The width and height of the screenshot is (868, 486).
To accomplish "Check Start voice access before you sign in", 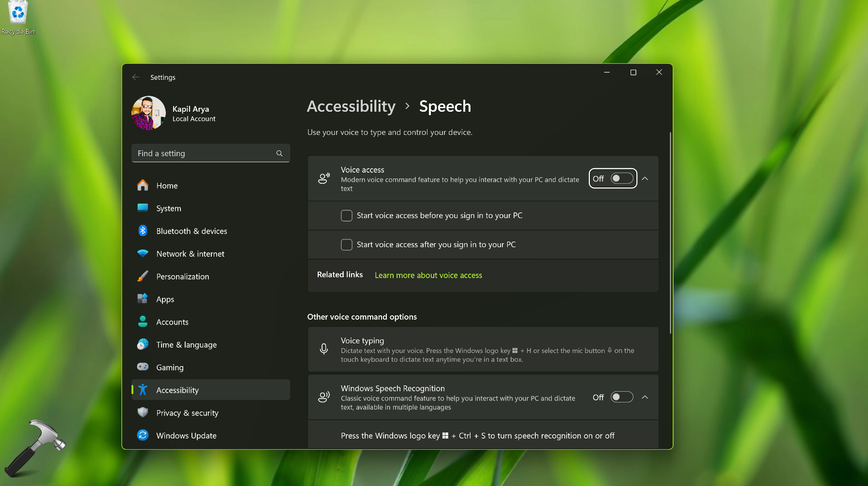I will coord(347,216).
